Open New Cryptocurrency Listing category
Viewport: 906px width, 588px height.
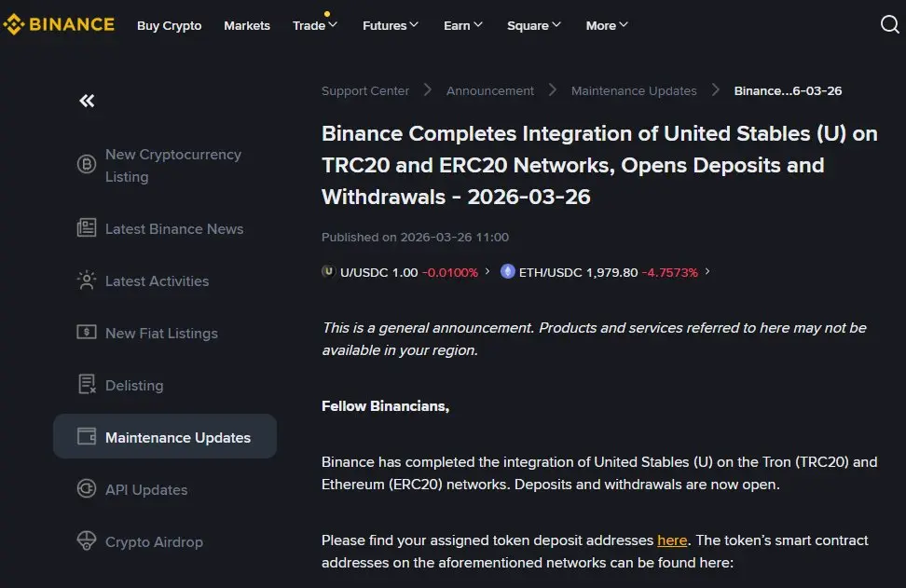click(165, 165)
